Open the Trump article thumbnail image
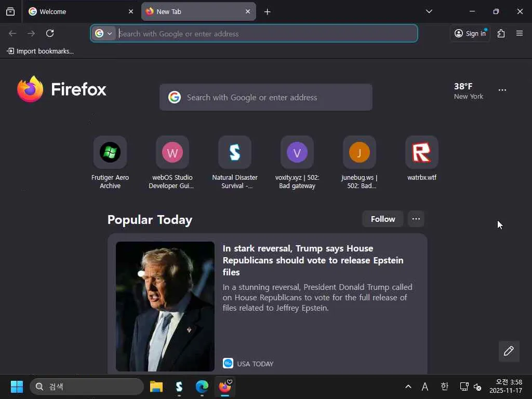The height and width of the screenshot is (399, 532). (165, 307)
